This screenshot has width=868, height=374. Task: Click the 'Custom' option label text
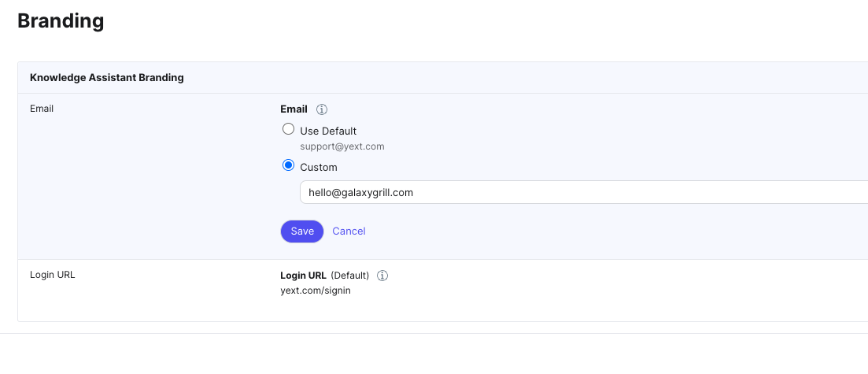tap(319, 167)
